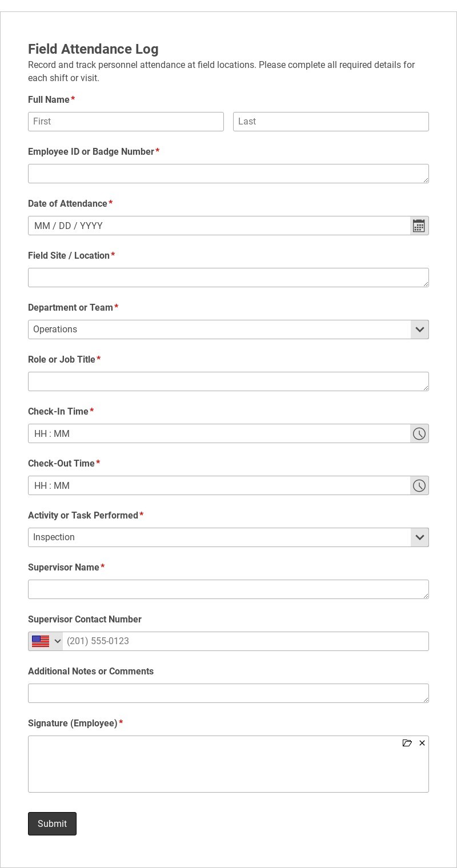Expand the Department or Team dropdown
457x868 pixels.
(228, 329)
